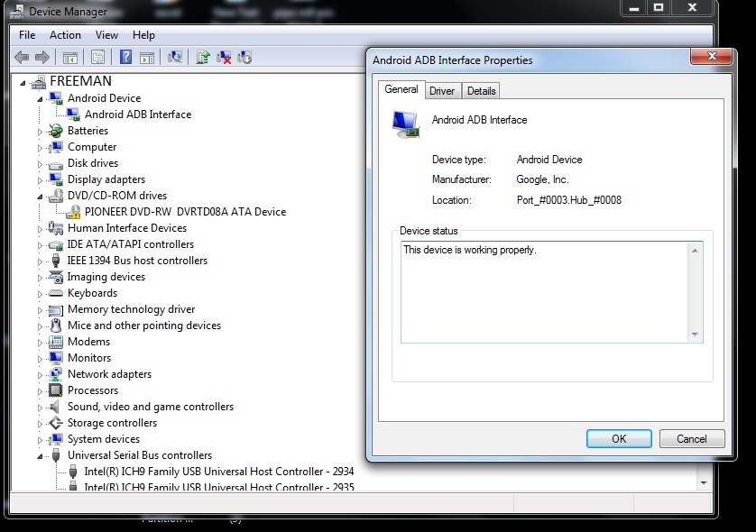Click the Device status down scroll arrow
This screenshot has height=532, width=756.
coord(695,335)
